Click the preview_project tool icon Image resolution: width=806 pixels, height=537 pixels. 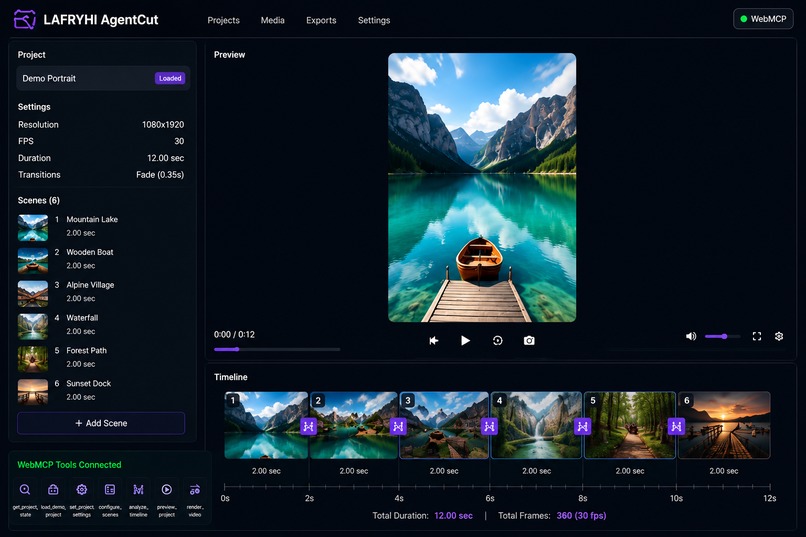167,489
